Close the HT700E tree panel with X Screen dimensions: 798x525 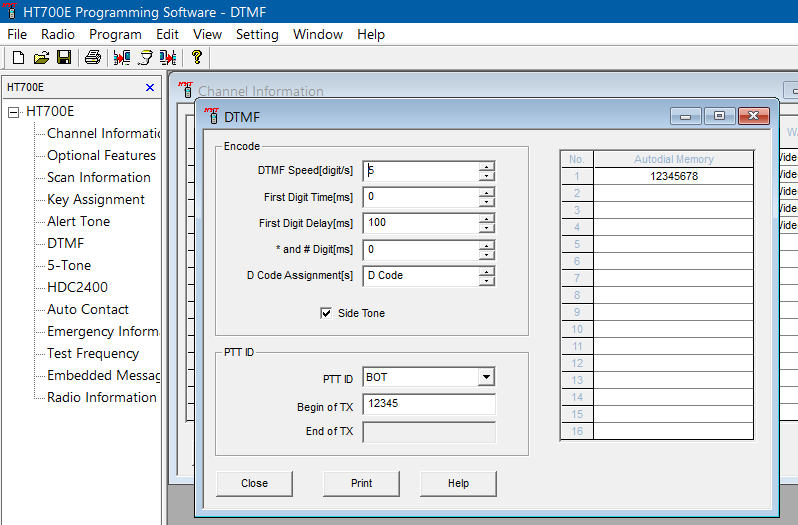point(149,87)
